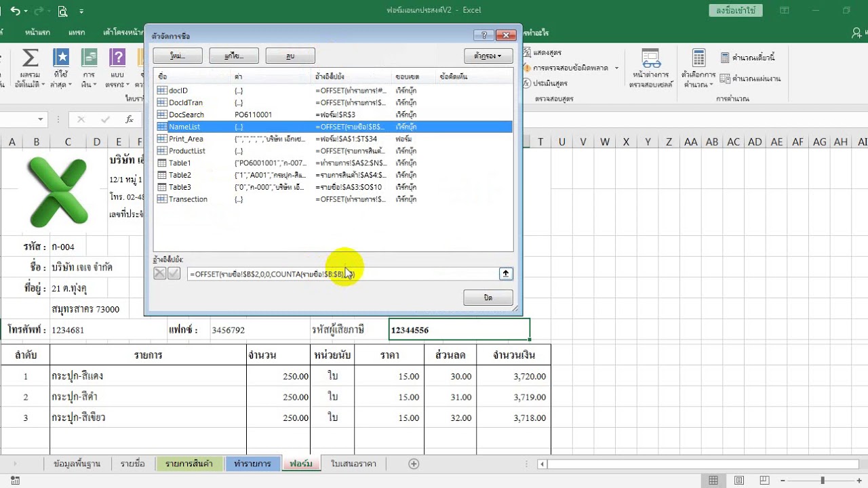This screenshot has width=868, height=488.
Task: Click the Error Checking warning icon
Action: point(527,68)
